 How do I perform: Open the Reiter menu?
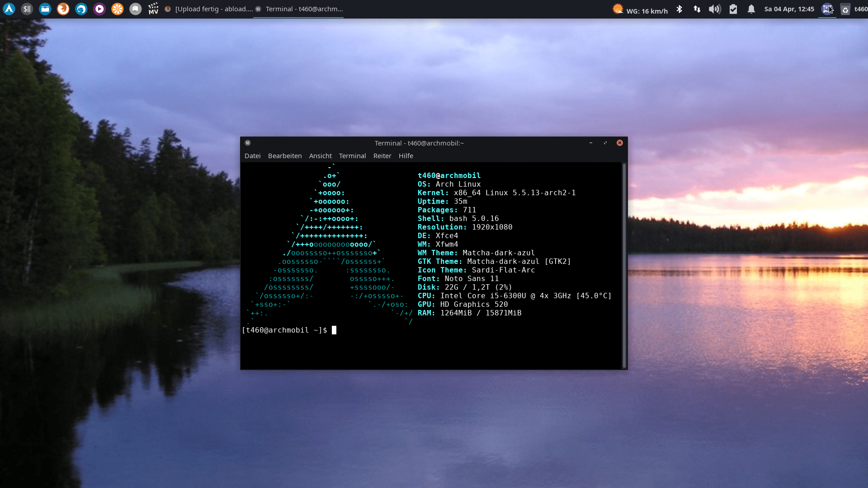point(382,156)
